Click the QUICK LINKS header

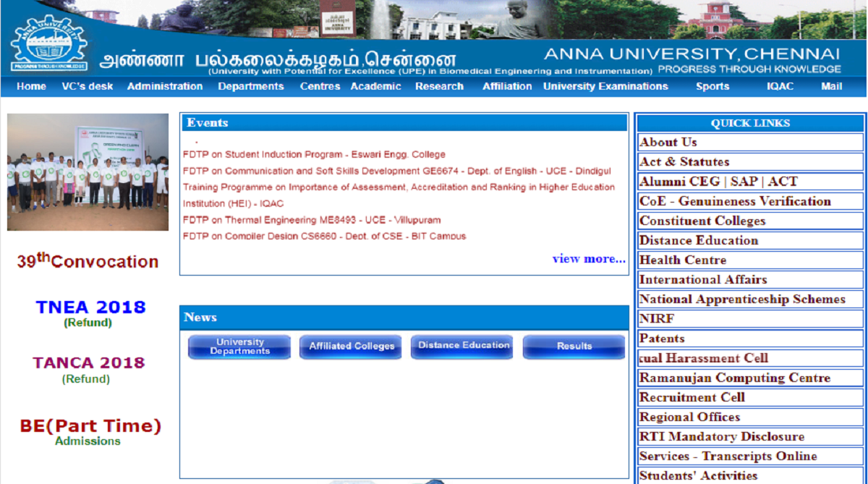(x=750, y=123)
